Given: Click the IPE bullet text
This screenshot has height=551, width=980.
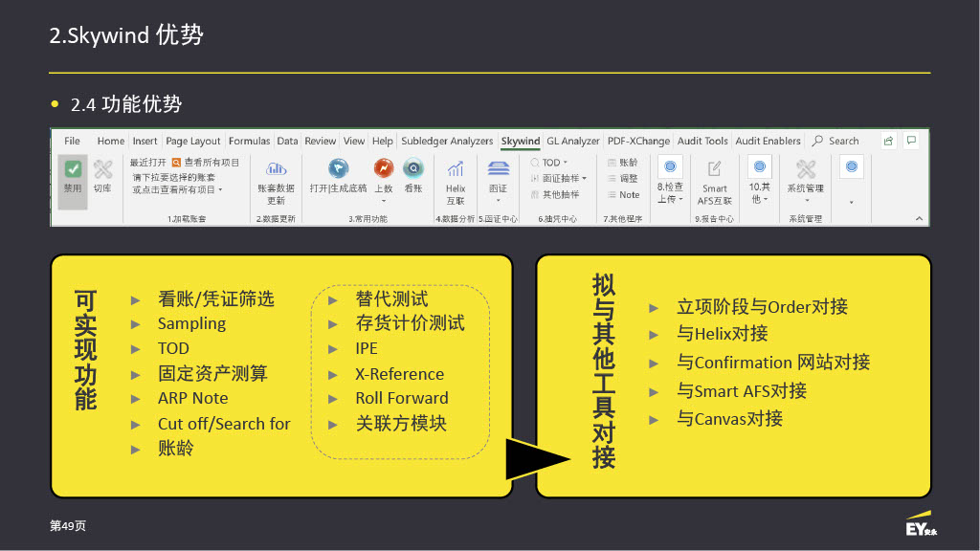Looking at the screenshot, I should coord(367,348).
